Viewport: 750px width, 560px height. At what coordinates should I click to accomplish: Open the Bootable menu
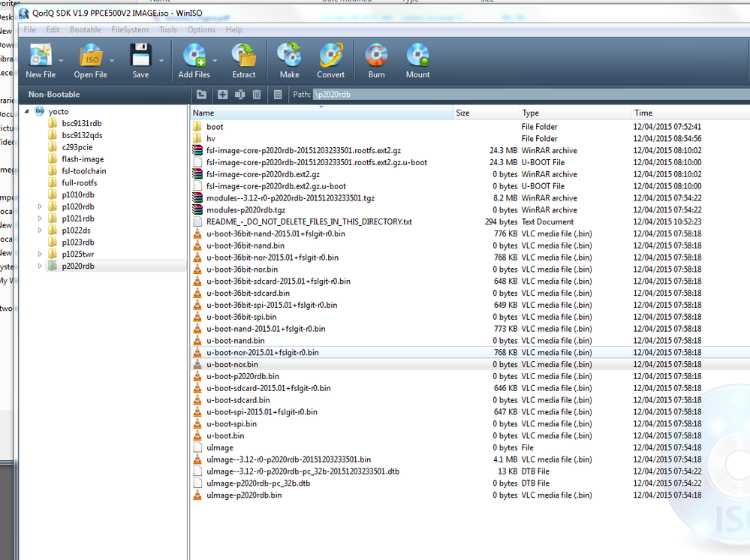click(86, 29)
